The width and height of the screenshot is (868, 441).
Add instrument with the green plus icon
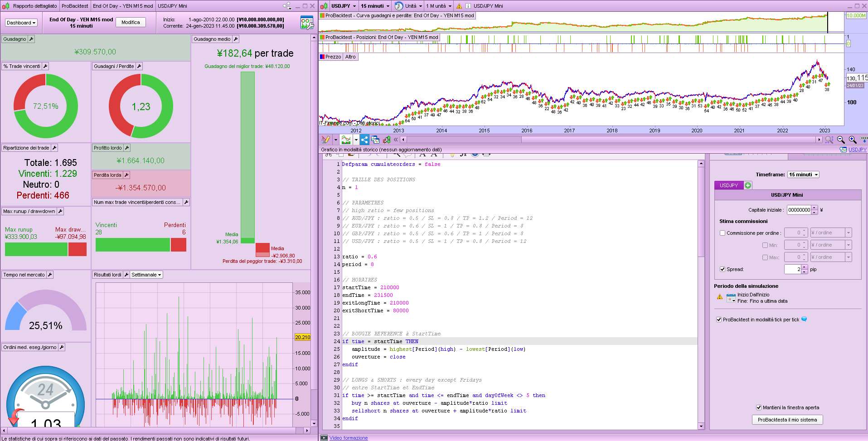pos(748,185)
